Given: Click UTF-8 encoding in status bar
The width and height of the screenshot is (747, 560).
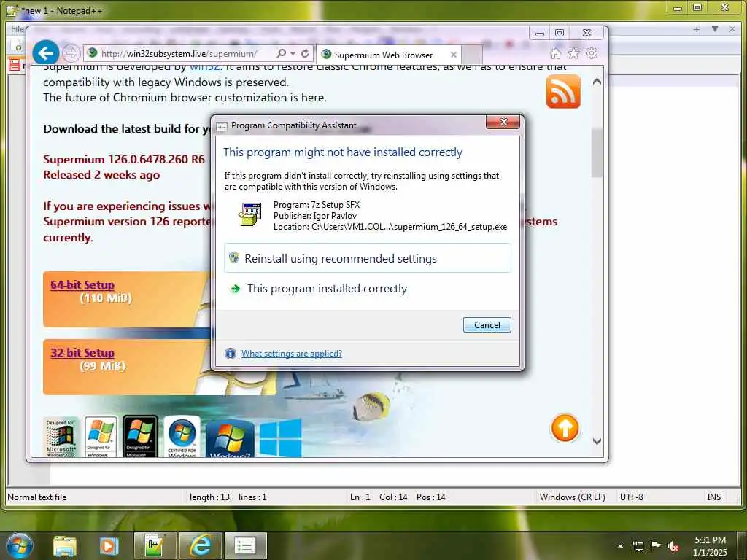Looking at the screenshot, I should coord(631,497).
